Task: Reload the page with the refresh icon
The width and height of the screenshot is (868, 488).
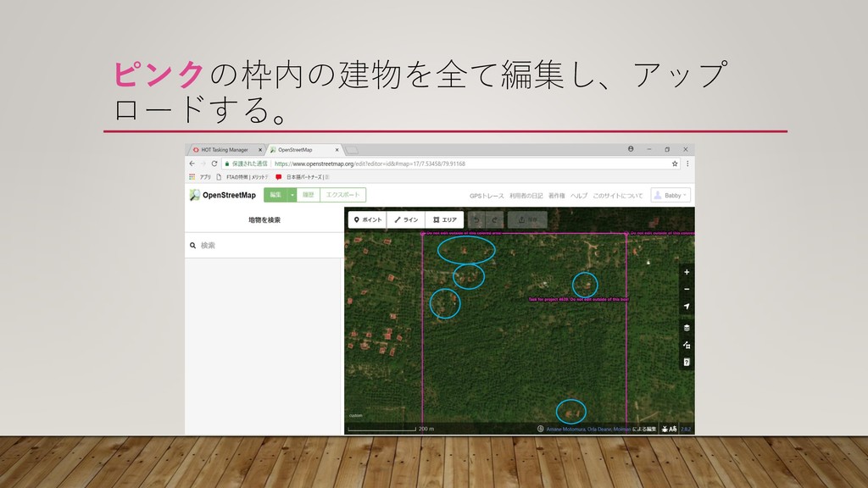Action: pos(214,164)
